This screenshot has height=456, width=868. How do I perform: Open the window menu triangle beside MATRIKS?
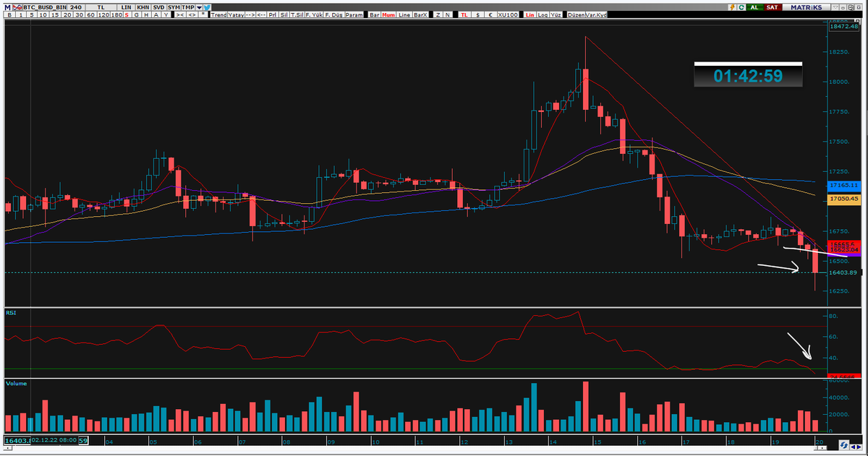coord(835,7)
